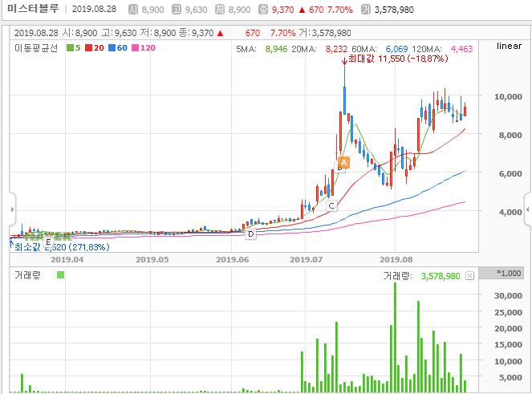Expand the right side panel arrow
The width and height of the screenshot is (532, 394).
[528, 209]
